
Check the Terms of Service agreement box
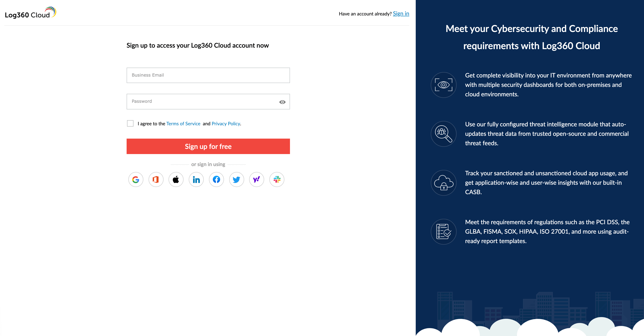(130, 123)
